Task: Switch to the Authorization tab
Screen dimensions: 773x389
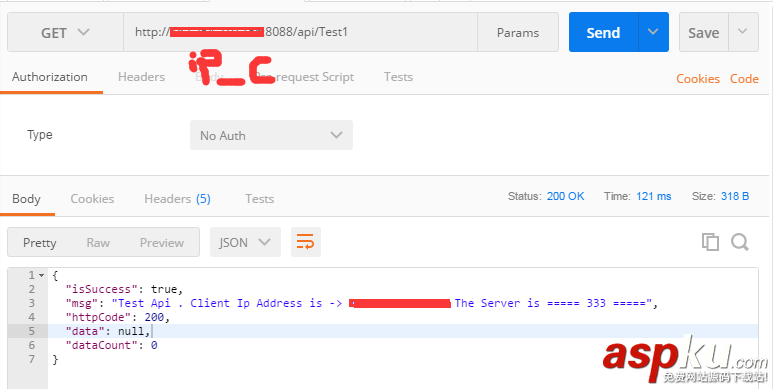Action: coord(50,77)
